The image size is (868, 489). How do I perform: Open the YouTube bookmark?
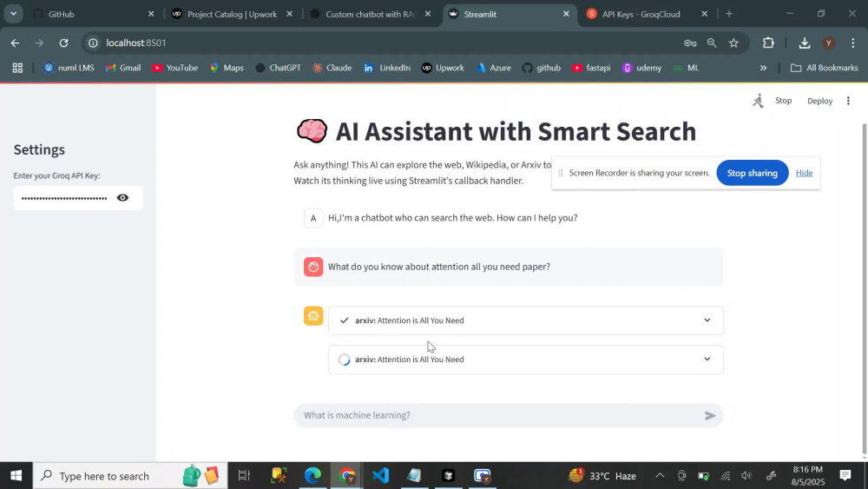pos(175,68)
